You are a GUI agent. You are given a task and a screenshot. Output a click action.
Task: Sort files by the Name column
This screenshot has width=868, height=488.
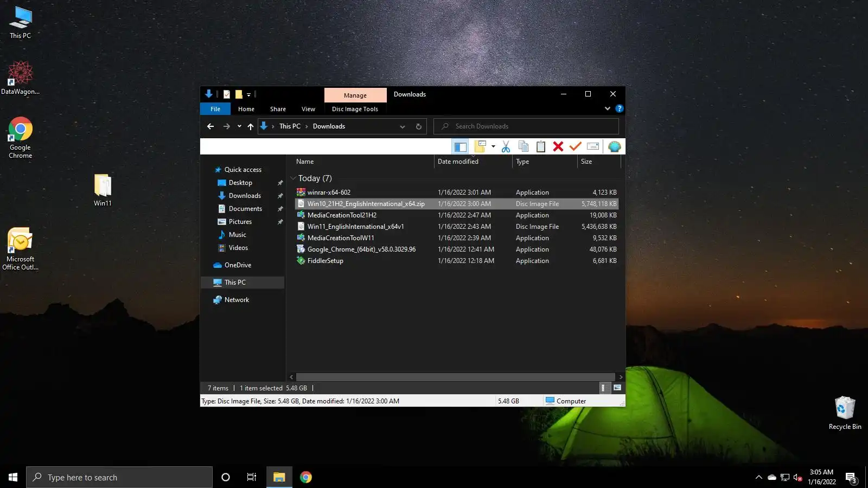363,162
